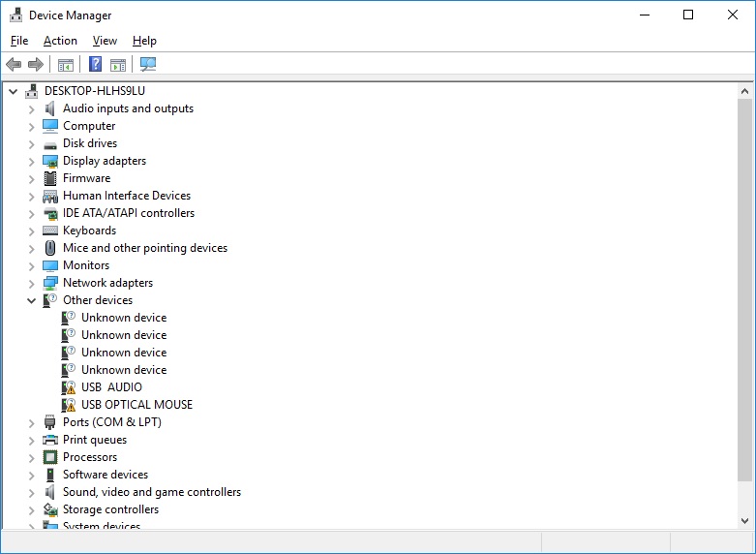This screenshot has height=554, width=756.
Task: Expand the Monitors category
Action: pyautogui.click(x=31, y=266)
